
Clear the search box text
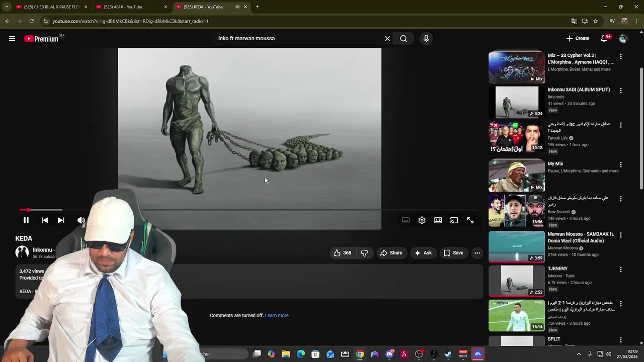tap(387, 39)
